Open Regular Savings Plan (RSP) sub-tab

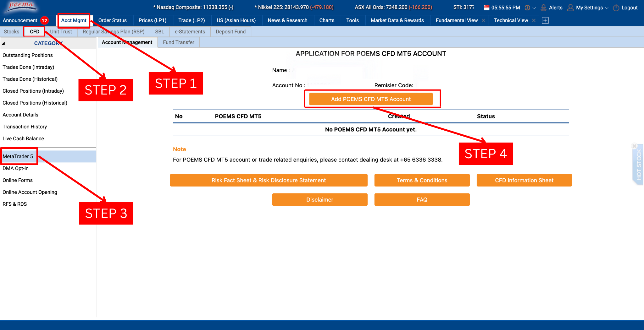pos(114,32)
